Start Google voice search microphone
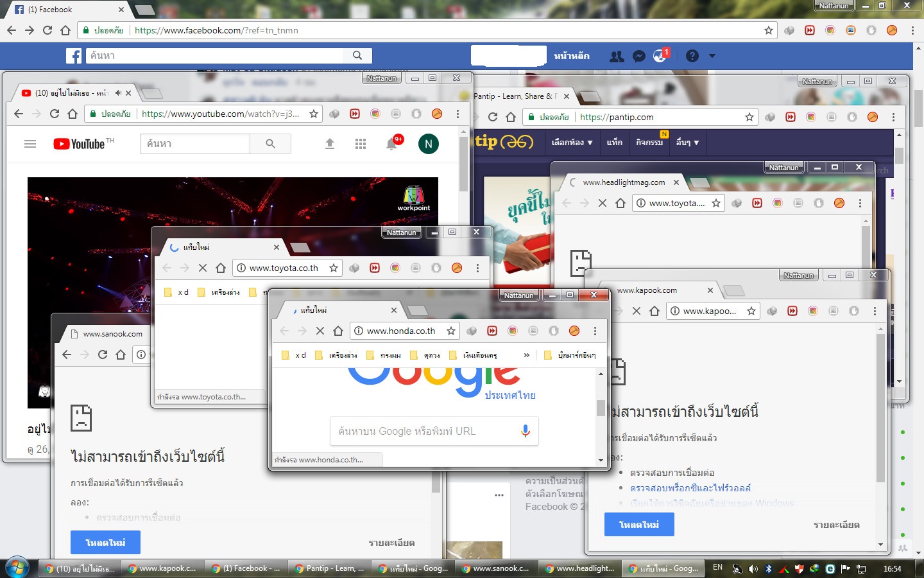Viewport: 924px width, 578px height. pyautogui.click(x=526, y=431)
